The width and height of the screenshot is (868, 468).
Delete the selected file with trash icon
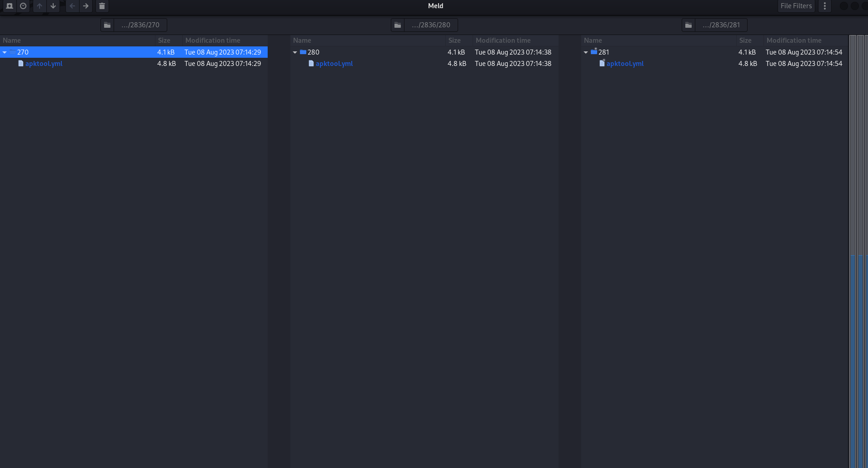point(102,6)
